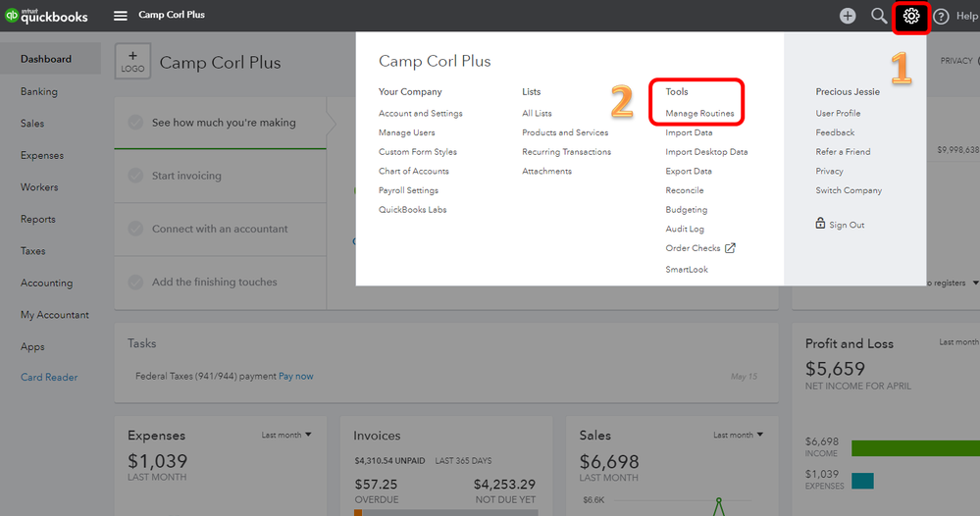
Task: Check the Connect with an accountant circle
Action: pos(135,229)
